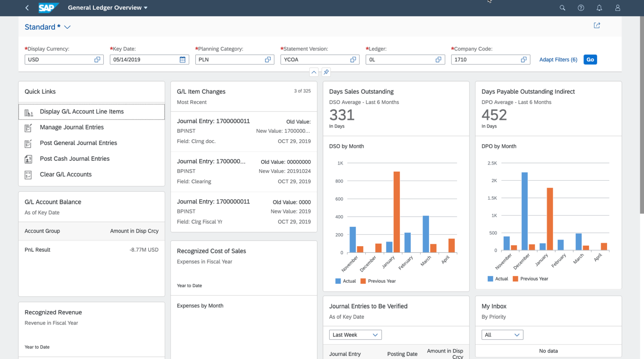Open the notifications bell
The width and height of the screenshot is (644, 359).
pyautogui.click(x=599, y=8)
